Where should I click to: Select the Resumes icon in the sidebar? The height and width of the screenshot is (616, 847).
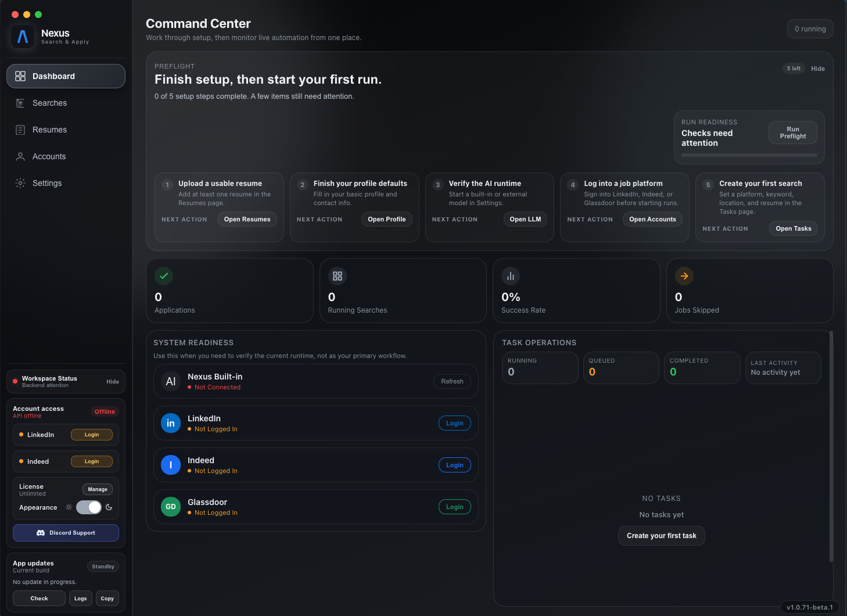pyautogui.click(x=21, y=130)
